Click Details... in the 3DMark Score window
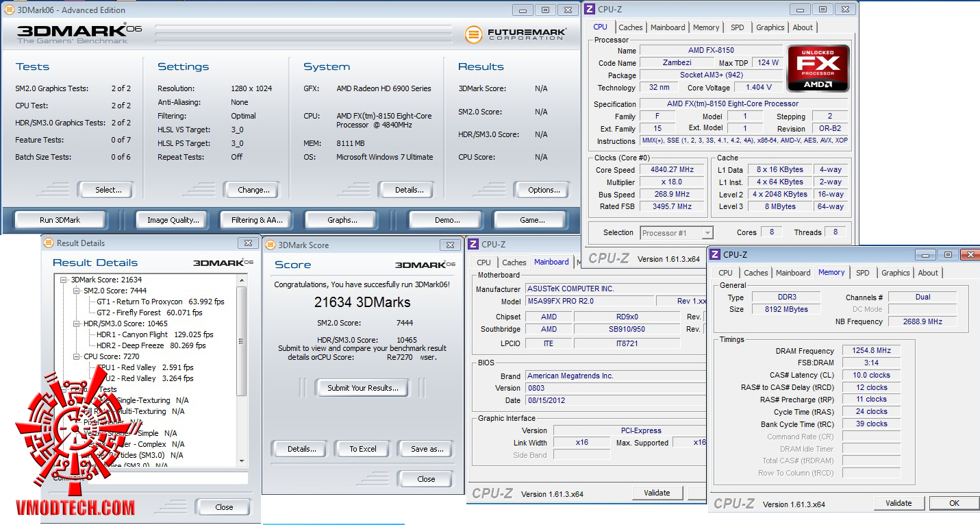Viewport: 980px width, 525px height. point(301,449)
